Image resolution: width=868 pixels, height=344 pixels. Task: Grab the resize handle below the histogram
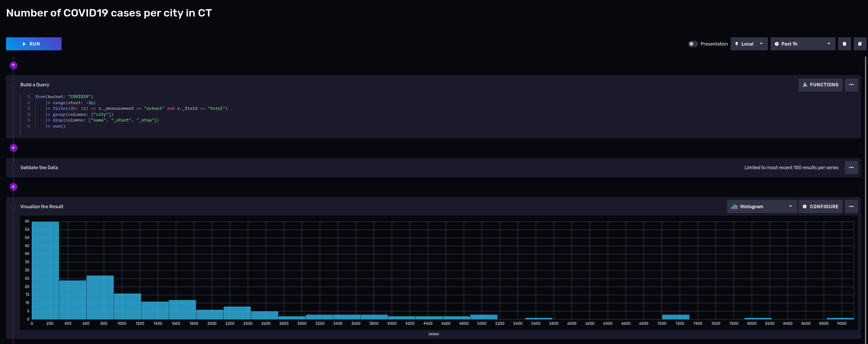coord(434,334)
